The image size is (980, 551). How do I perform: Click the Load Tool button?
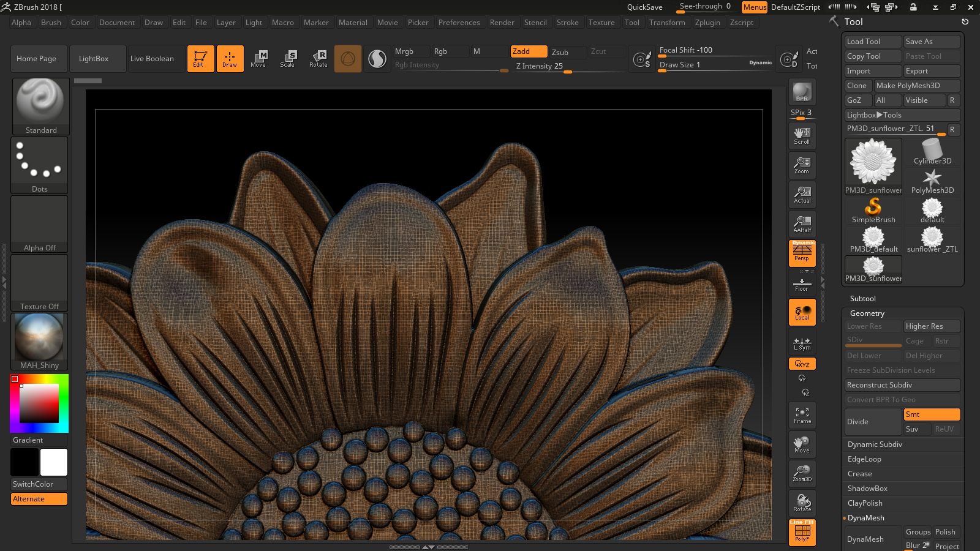[x=873, y=42]
